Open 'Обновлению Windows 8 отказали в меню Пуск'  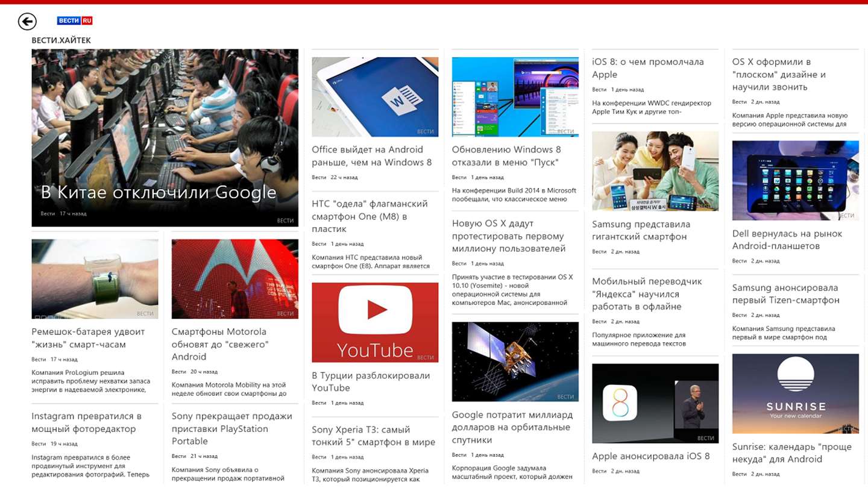coord(506,156)
